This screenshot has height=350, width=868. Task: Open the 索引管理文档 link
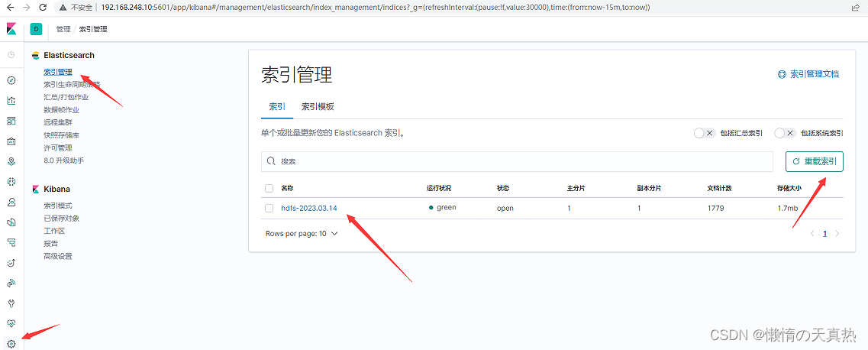click(808, 73)
